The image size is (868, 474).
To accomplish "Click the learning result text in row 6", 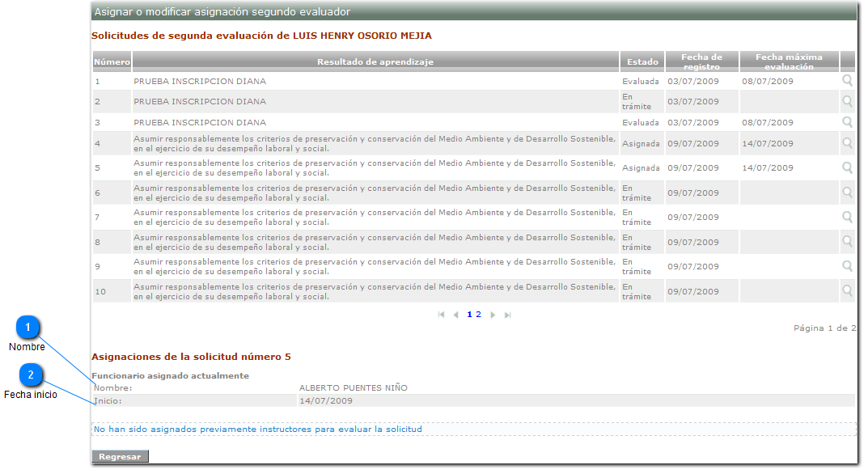I will pos(375,193).
